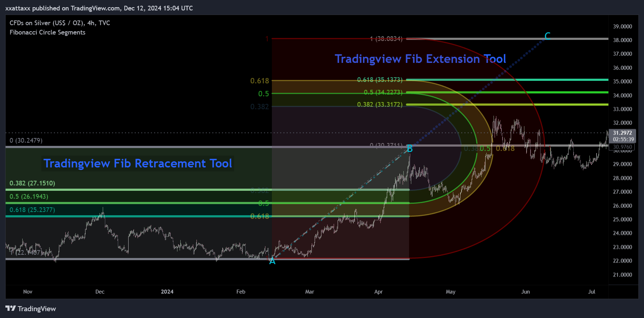Select the point labeled A on the chart
Screen dimensions: 644x318
point(272,261)
